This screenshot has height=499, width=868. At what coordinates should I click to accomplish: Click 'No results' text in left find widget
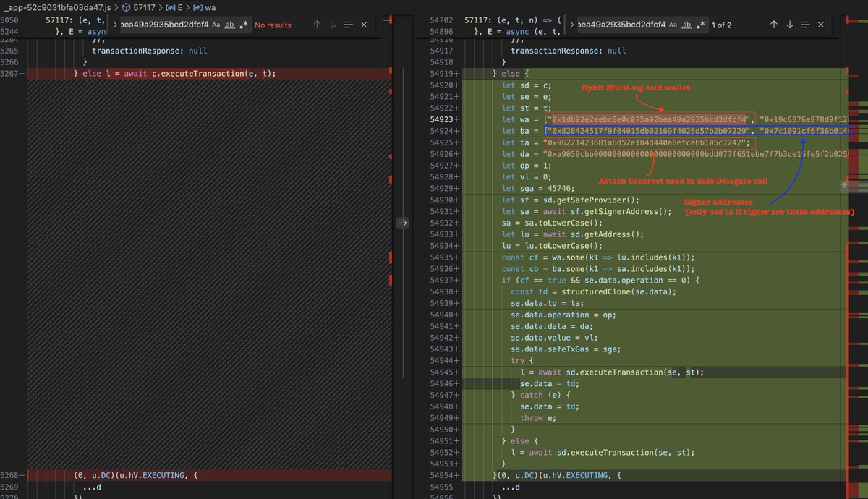point(273,25)
